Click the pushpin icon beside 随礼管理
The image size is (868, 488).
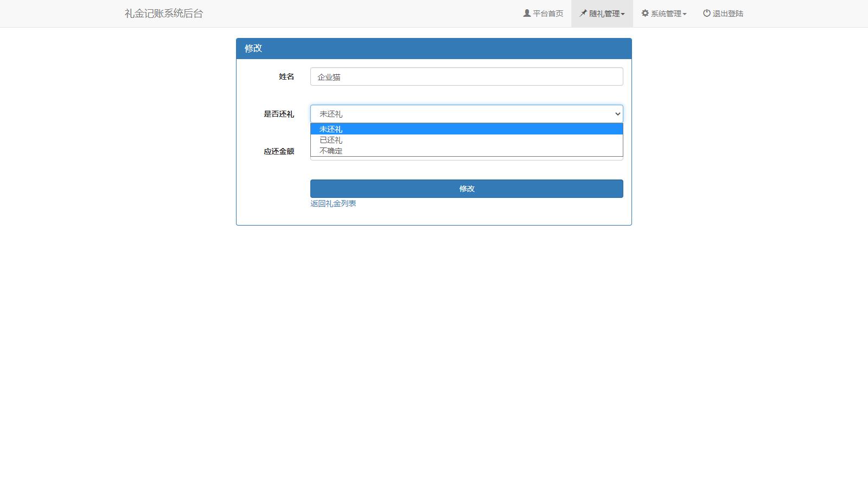[583, 13]
